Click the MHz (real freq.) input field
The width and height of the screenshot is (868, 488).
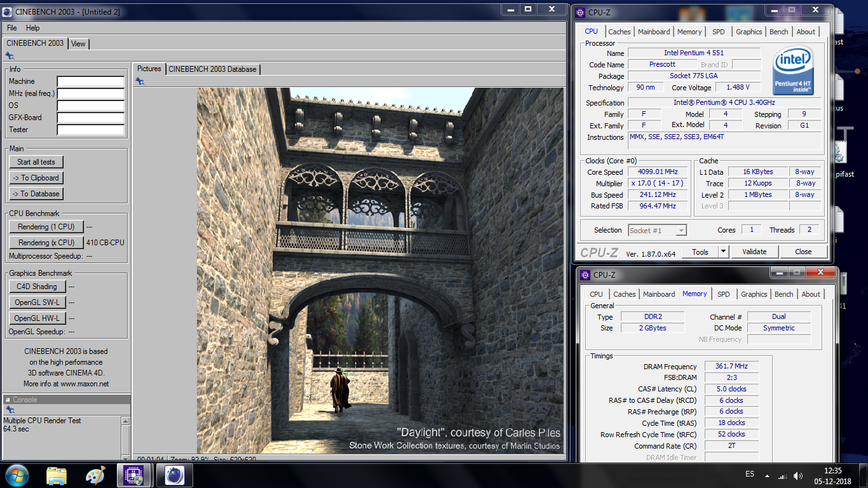(91, 93)
